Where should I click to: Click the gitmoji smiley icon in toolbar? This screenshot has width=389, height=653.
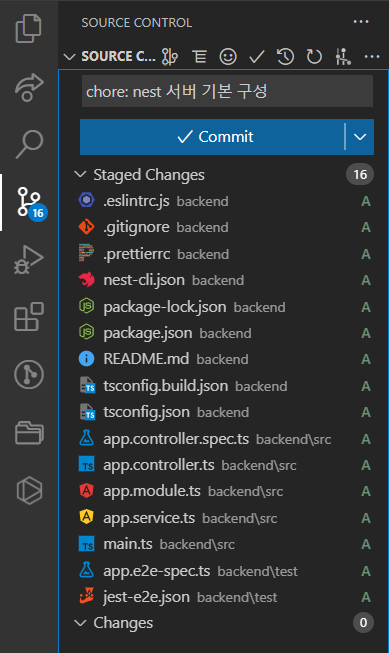click(228, 56)
